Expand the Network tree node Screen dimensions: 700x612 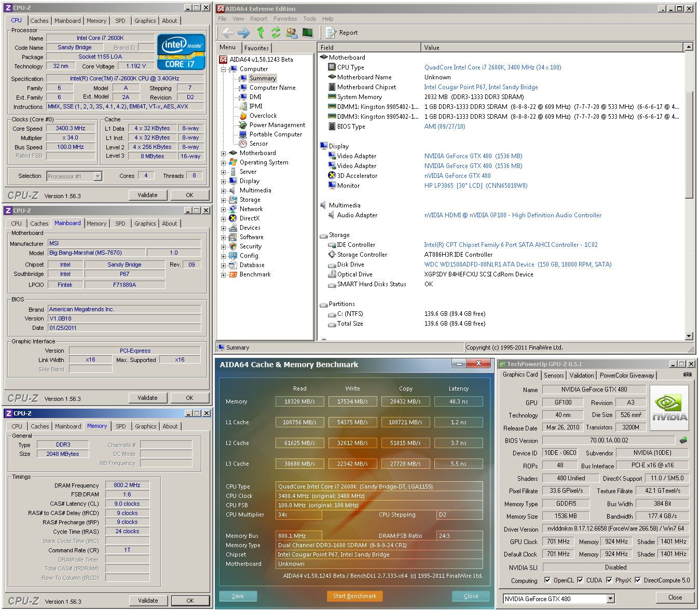224,209
